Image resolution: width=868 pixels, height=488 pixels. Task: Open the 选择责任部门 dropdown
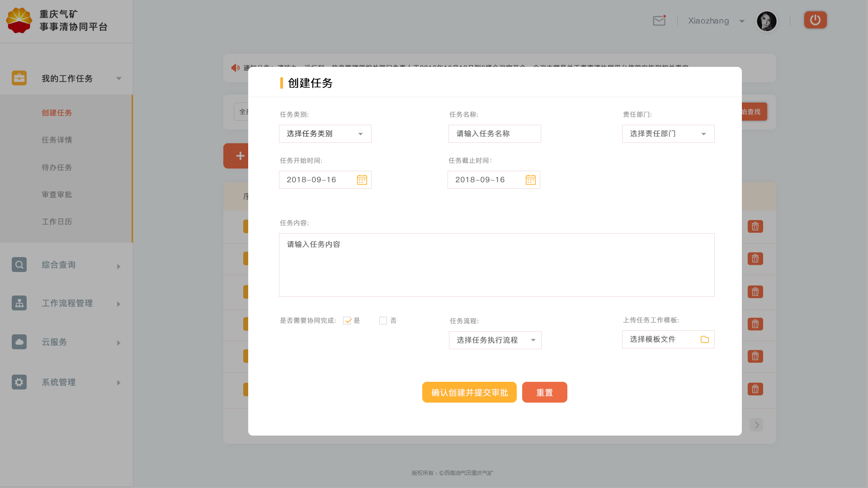tap(668, 133)
